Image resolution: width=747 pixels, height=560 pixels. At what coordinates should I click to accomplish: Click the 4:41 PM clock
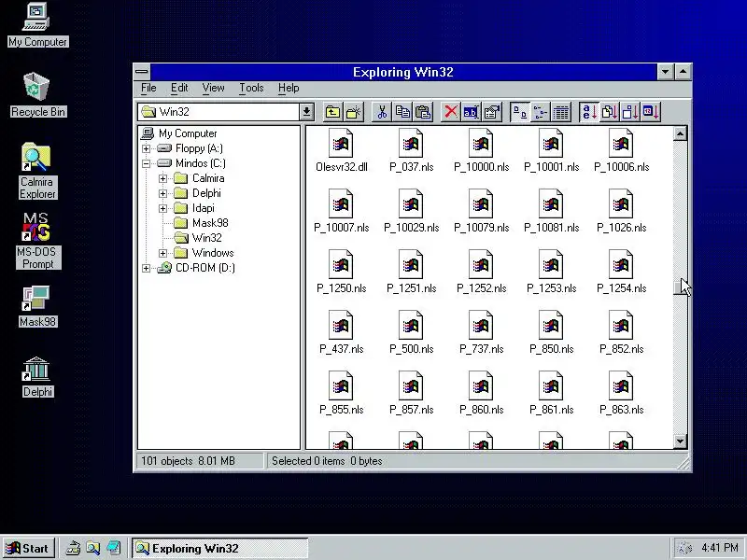tap(719, 548)
